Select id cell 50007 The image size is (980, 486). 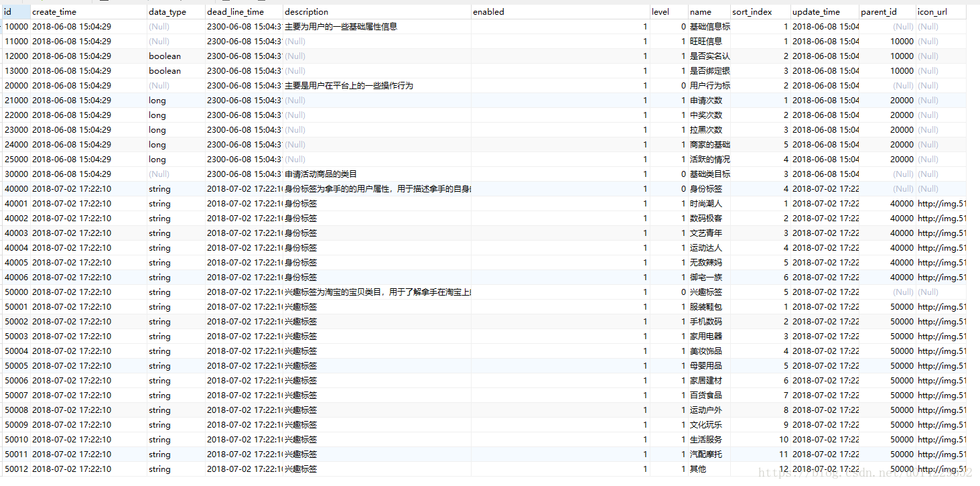pos(16,396)
